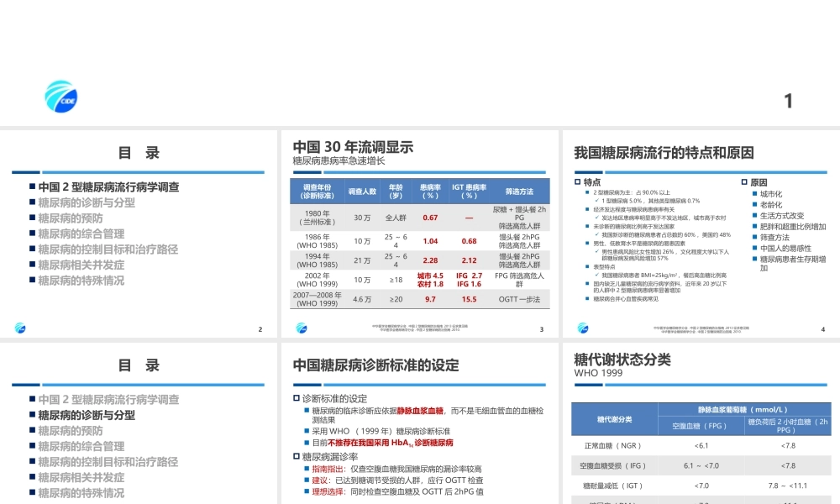This screenshot has height=504, width=840.
Task: Check the square marker before 诊断标准的设定
Action: (x=296, y=396)
